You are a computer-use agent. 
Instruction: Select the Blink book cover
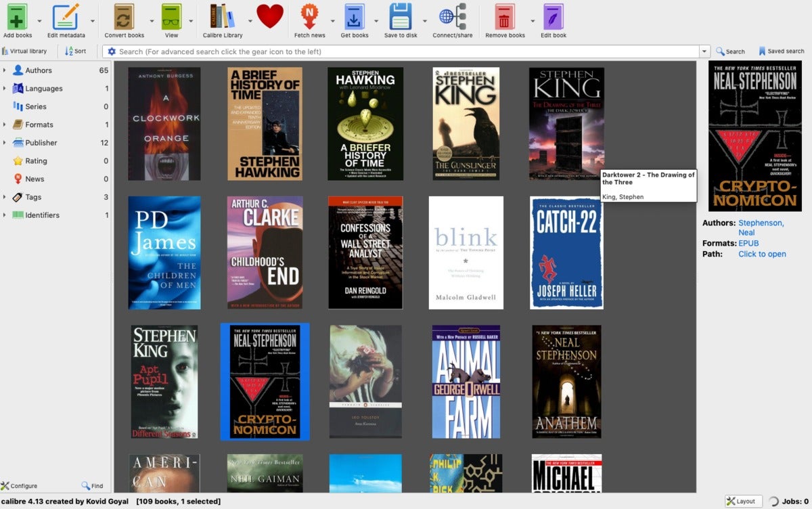point(466,252)
